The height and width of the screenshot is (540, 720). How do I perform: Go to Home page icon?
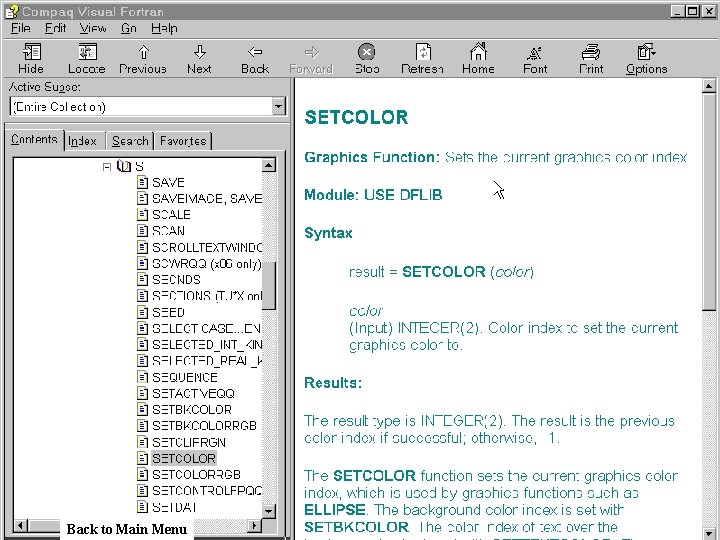tap(478, 51)
